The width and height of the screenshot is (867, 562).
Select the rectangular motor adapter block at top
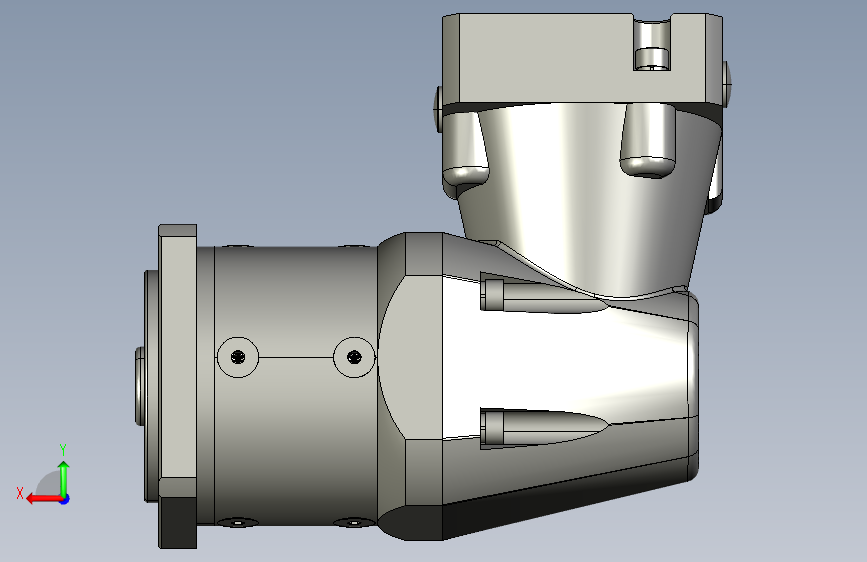point(582,59)
